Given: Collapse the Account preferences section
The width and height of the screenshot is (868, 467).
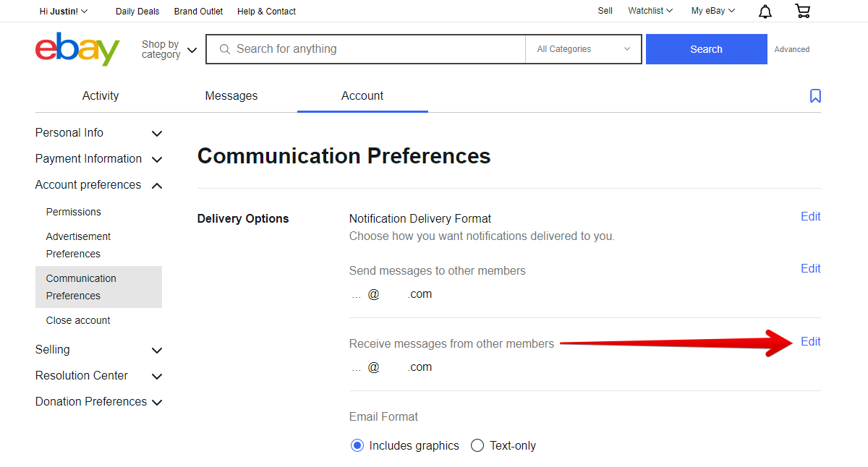Looking at the screenshot, I should (x=98, y=185).
